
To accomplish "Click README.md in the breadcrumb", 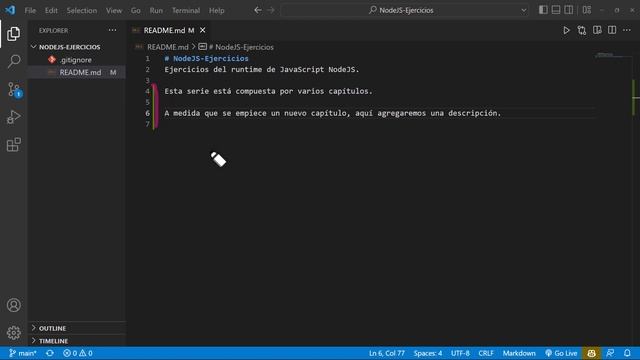I will click(168, 47).
